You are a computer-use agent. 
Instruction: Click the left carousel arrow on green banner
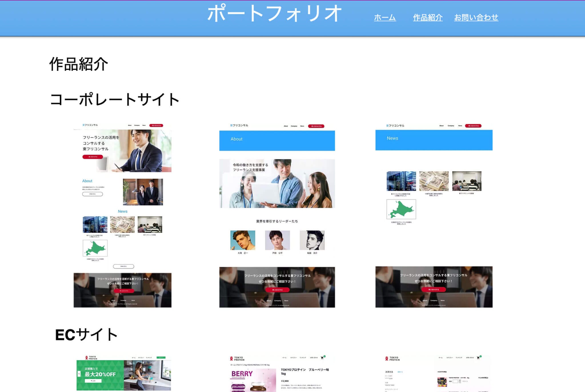point(79,374)
